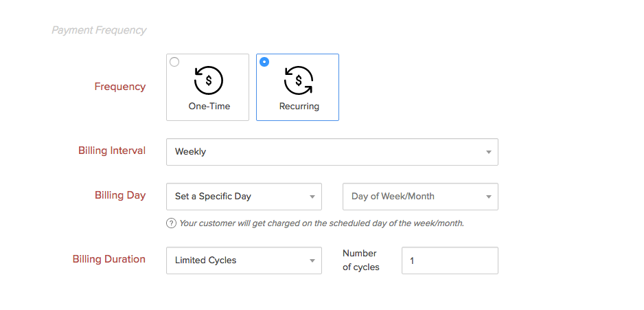Screen dimensions: 644x310
Task: Click the arrow beside Set a Specific Day
Action: pos(312,197)
